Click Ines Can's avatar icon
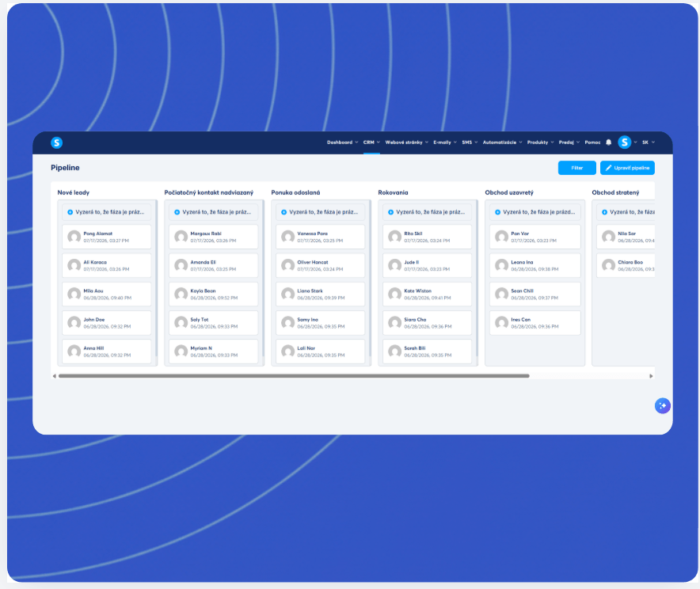This screenshot has width=700, height=589. click(502, 323)
